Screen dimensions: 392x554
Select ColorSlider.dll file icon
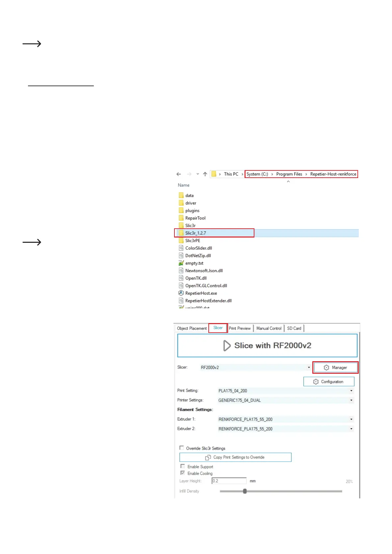(181, 248)
